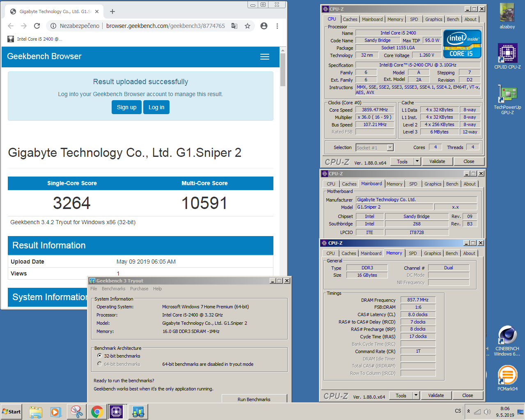
Task: Open Chrome's three-dot menu
Action: pyautogui.click(x=277, y=26)
